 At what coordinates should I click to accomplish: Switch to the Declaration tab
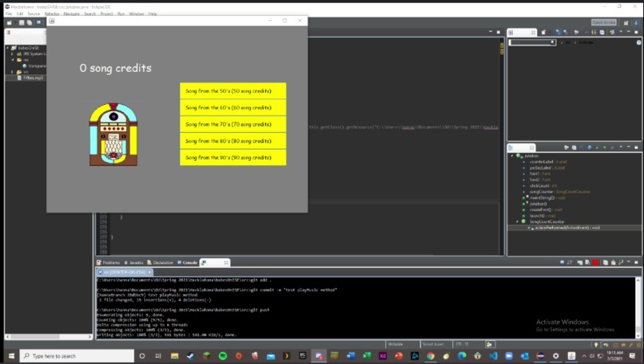coord(160,262)
